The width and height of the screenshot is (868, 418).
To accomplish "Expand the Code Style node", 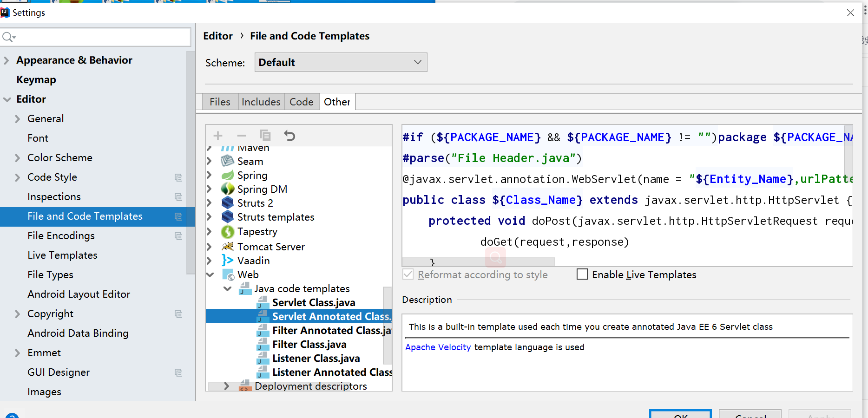I will click(x=18, y=177).
